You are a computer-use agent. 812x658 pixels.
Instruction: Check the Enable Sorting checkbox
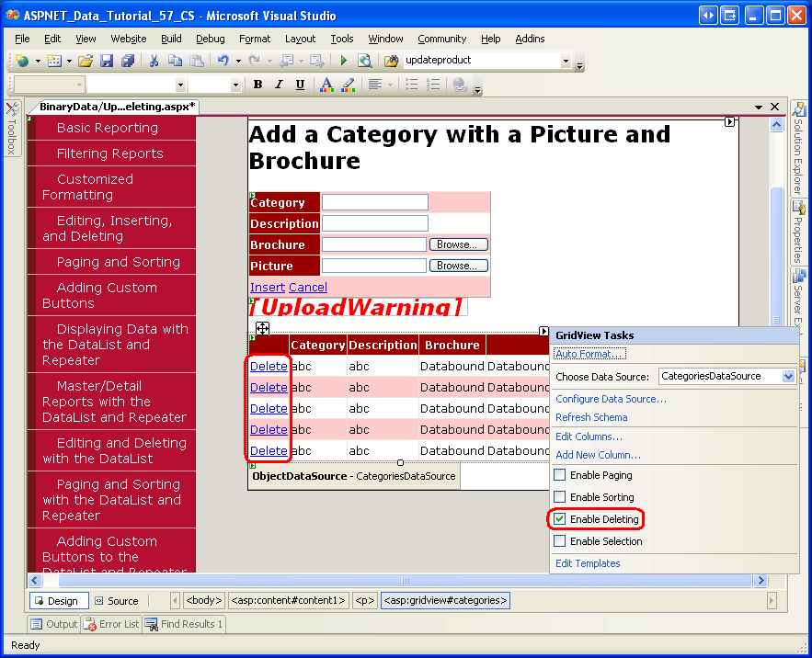point(560,497)
